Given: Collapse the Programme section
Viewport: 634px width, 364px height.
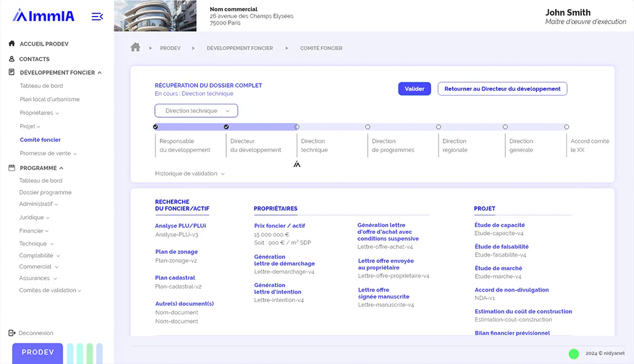Looking at the screenshot, I should 61,168.
